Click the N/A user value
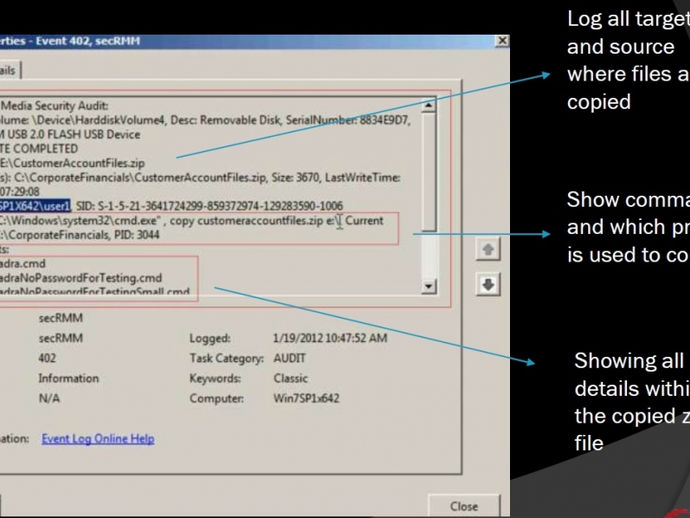This screenshot has height=518, width=690. point(49,398)
